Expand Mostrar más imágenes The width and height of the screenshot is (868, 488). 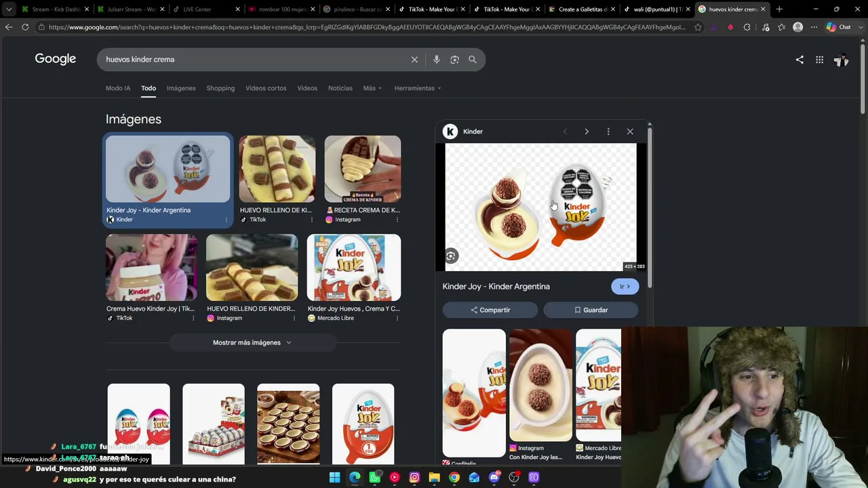click(252, 342)
